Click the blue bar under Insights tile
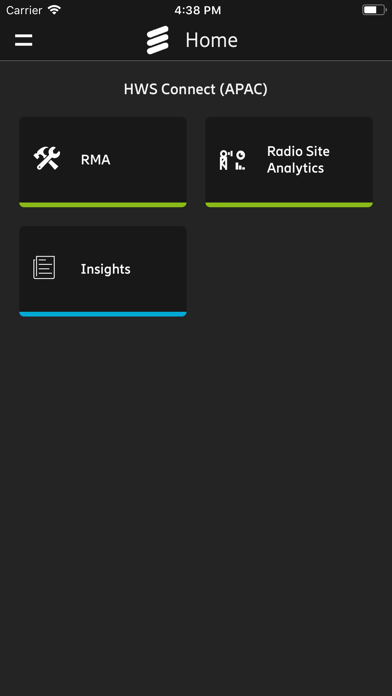The height and width of the screenshot is (696, 392). [103, 314]
